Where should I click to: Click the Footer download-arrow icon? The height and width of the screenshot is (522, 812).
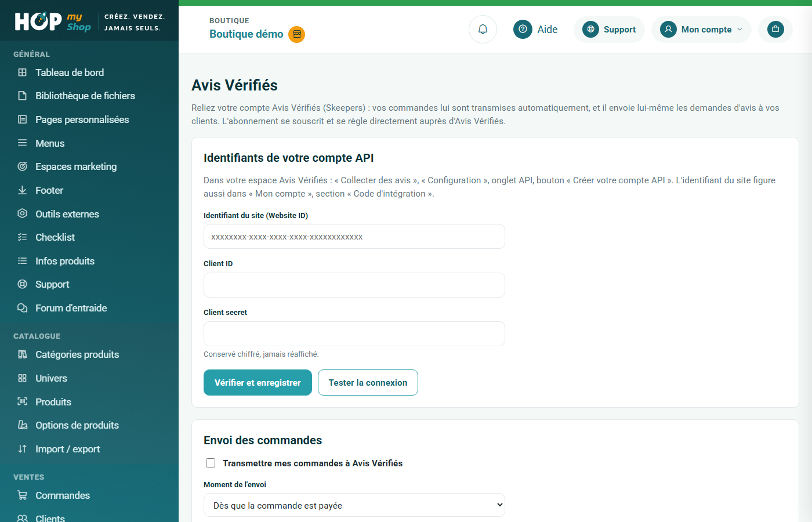[x=23, y=190]
